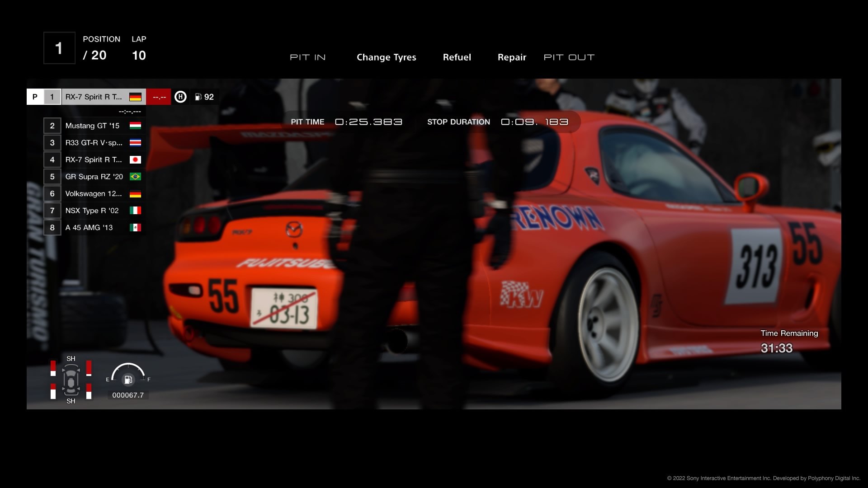
Task: Select the Change Tyres pit option
Action: [x=386, y=57]
